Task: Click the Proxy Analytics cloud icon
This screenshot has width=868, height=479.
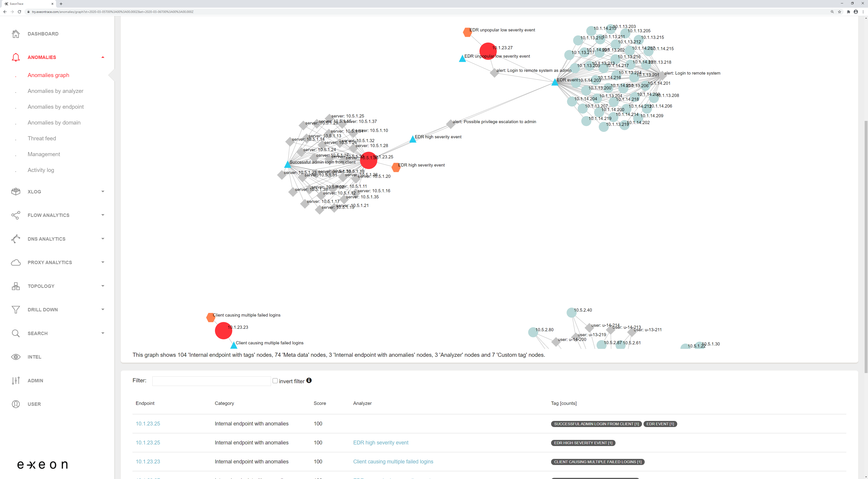Action: [x=16, y=262]
